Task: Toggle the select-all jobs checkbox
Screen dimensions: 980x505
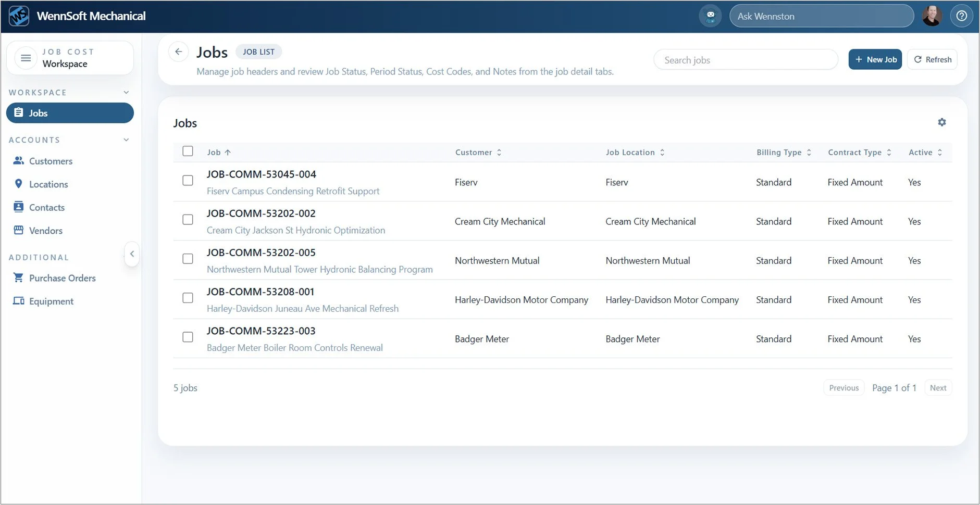Action: coord(188,151)
